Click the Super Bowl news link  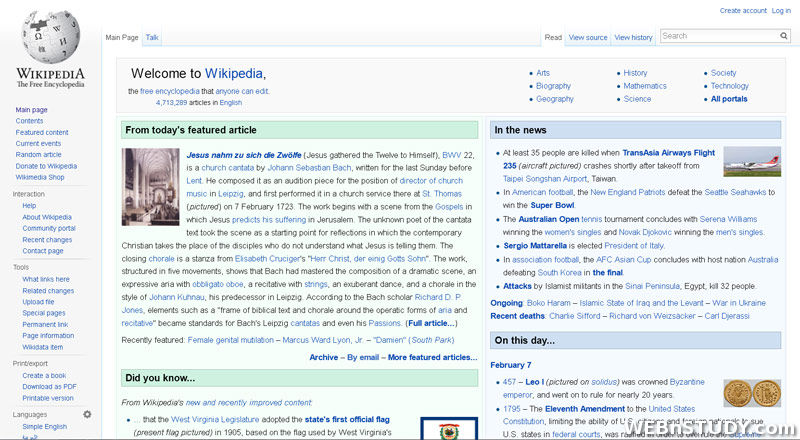[552, 205]
